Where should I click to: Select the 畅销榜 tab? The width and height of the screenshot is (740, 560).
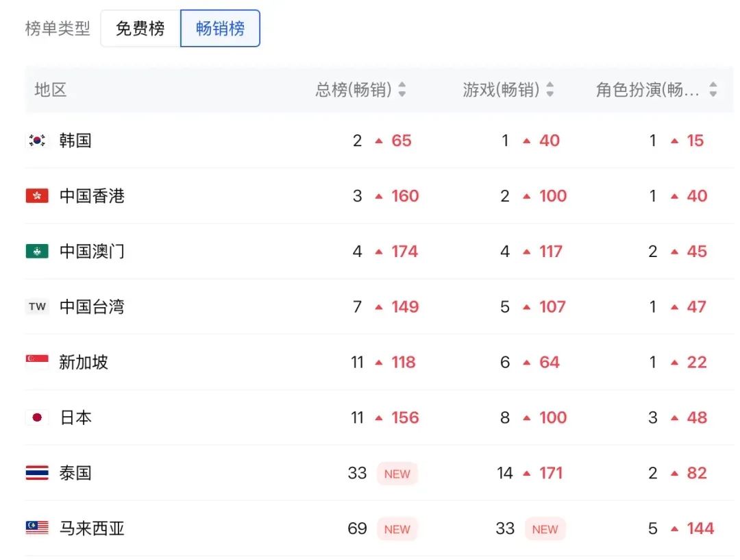click(x=220, y=29)
